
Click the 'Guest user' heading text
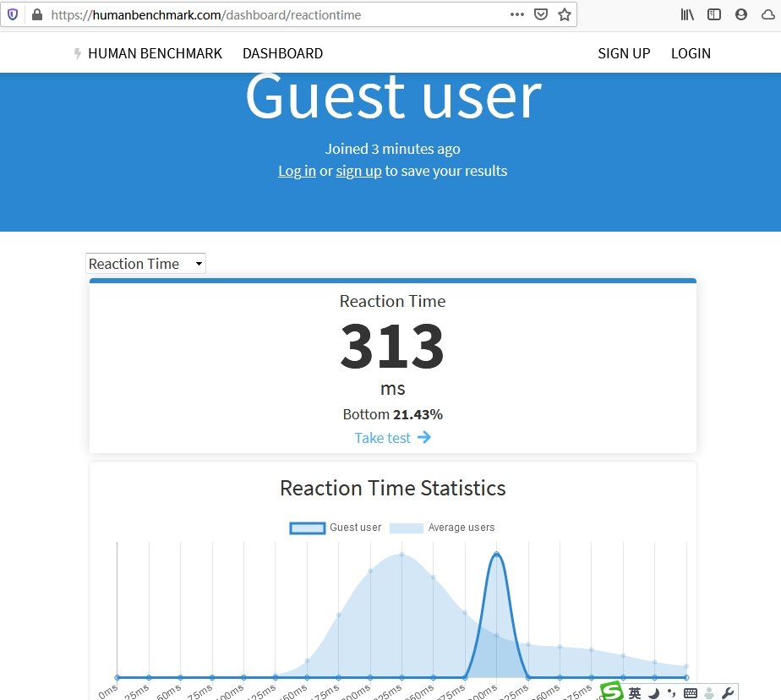point(393,96)
